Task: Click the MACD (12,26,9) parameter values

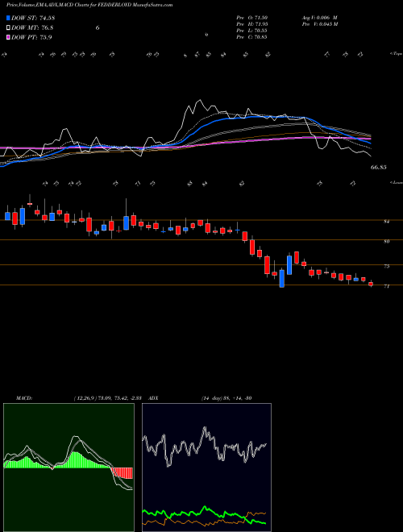Action: click(110, 398)
